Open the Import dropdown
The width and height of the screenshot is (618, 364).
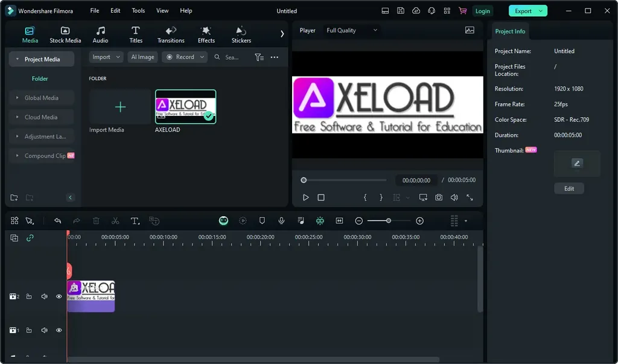point(106,57)
